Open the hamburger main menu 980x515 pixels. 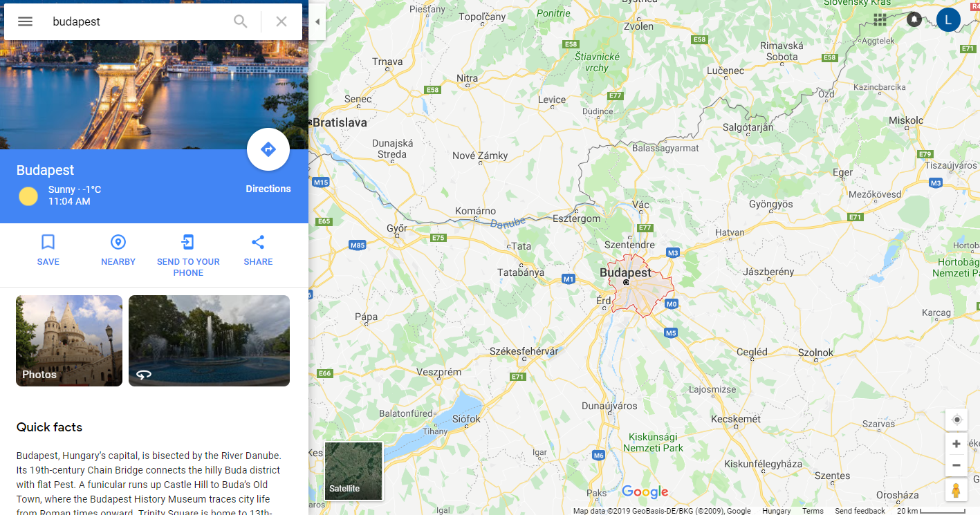tap(25, 21)
